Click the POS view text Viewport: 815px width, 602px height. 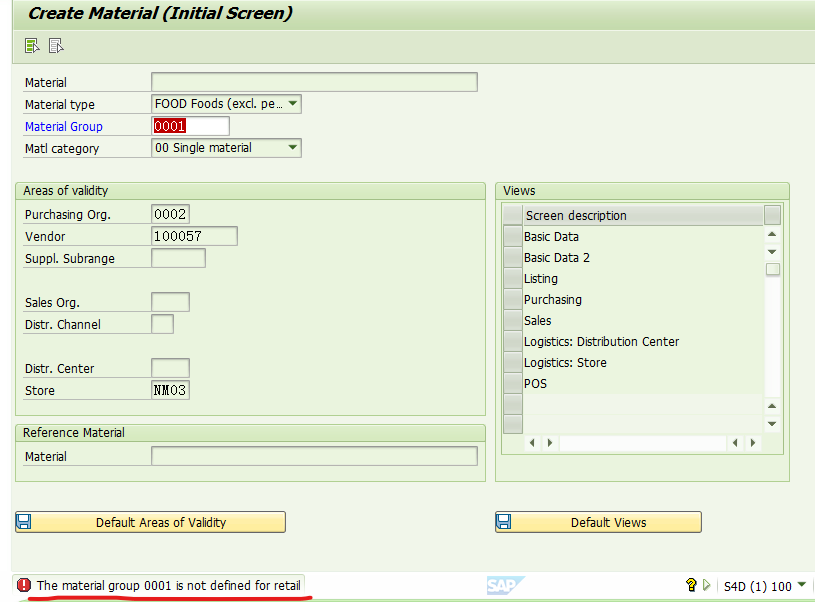(535, 384)
